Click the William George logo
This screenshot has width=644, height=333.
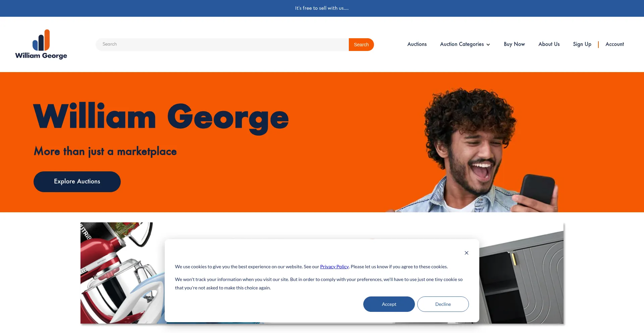pyautogui.click(x=41, y=44)
